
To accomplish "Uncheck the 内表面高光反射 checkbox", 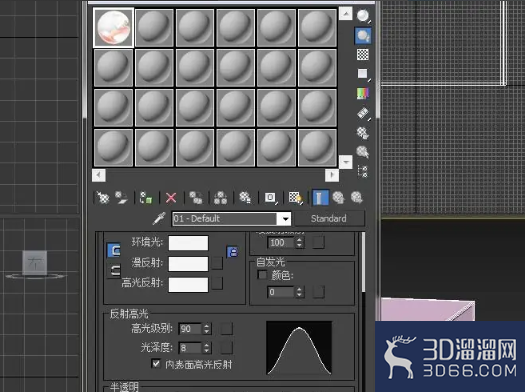I will coord(156,364).
